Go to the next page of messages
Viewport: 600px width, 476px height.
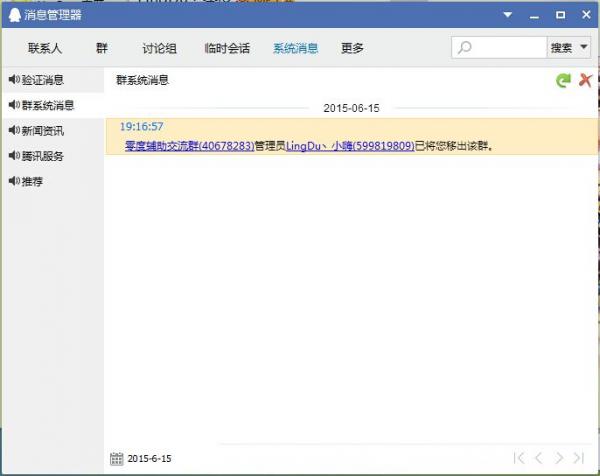pos(559,458)
